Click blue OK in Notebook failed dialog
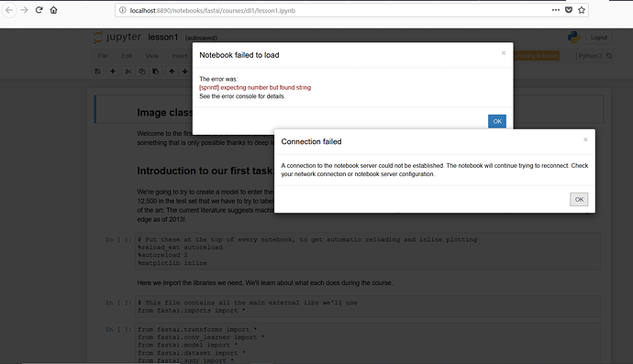Image resolution: width=633 pixels, height=364 pixels. 497,121
